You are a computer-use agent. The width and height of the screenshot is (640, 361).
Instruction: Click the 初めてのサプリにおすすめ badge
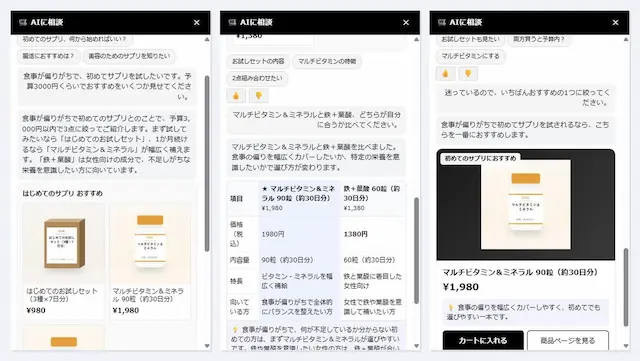480,158
